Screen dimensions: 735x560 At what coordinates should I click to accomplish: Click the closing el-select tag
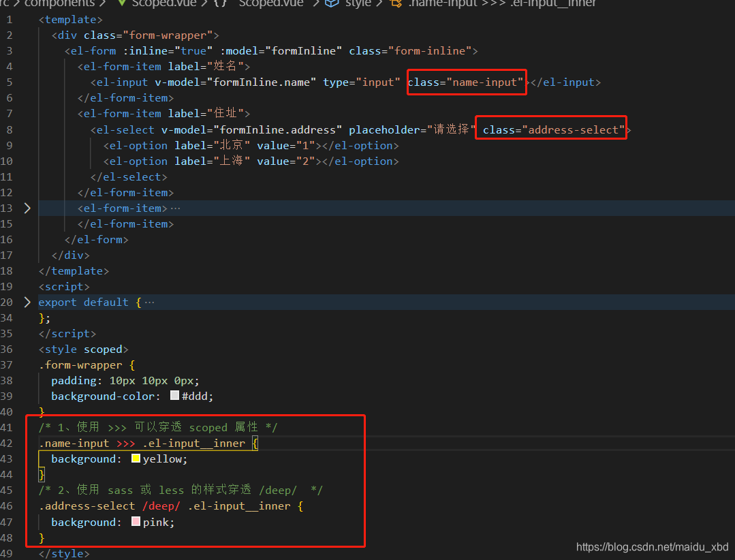129,177
